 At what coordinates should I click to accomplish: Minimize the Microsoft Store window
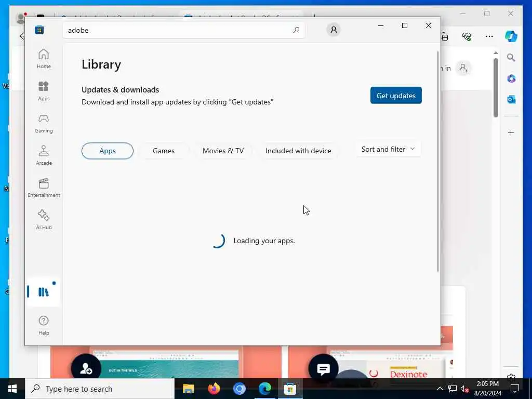click(x=381, y=25)
